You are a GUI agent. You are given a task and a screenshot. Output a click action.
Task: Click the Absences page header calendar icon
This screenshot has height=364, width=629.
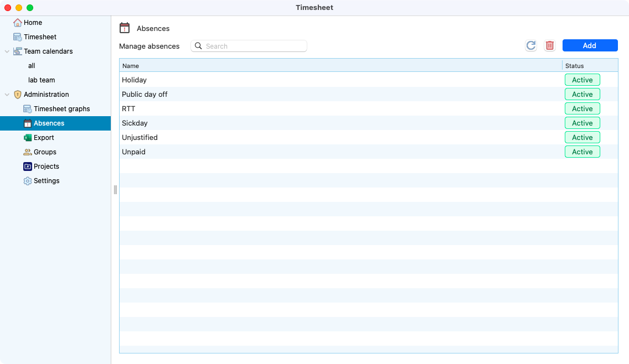(125, 28)
